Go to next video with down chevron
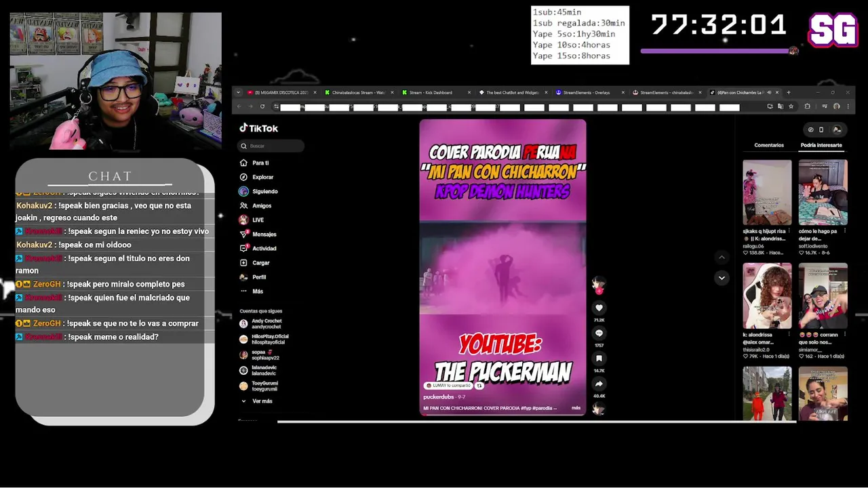 pyautogui.click(x=722, y=278)
